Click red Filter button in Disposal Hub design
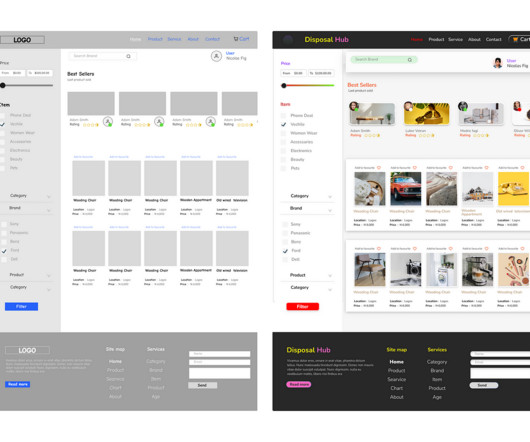Screen dimensions: 530x442 (x=303, y=306)
